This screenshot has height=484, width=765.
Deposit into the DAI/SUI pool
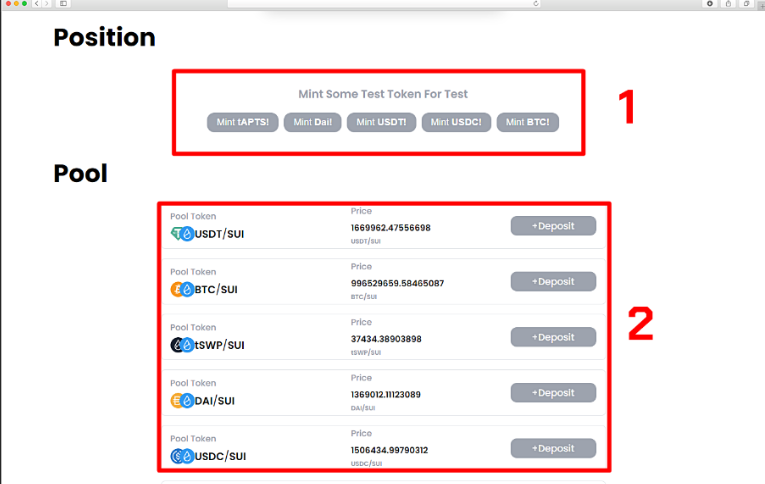pyautogui.click(x=553, y=393)
